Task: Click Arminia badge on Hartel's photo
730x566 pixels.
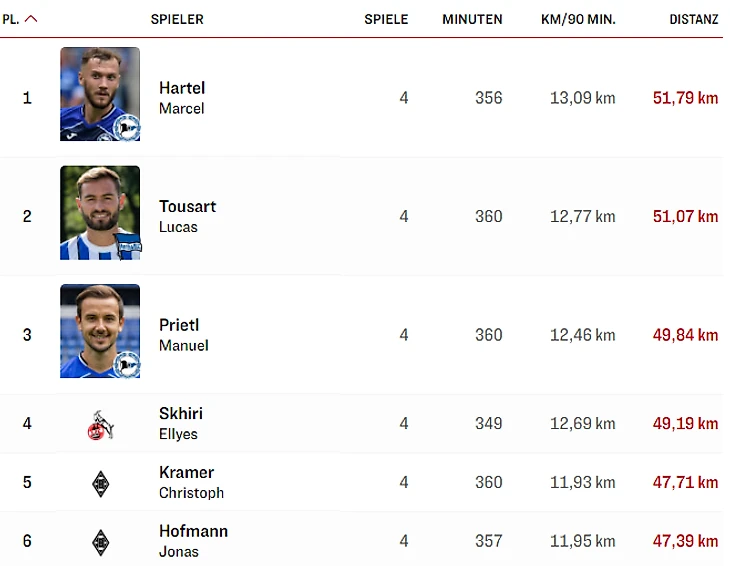Action: pos(127,128)
